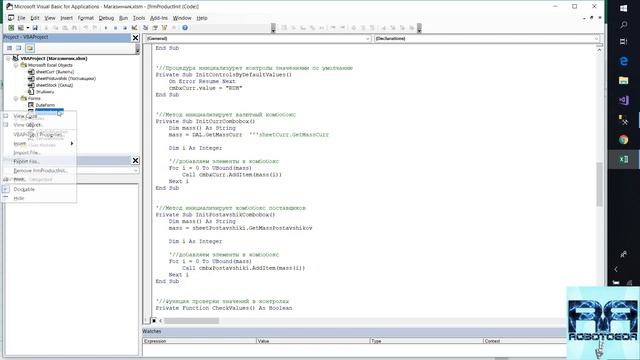Toggle Design Mode icon in toolbar
Image resolution: width=640 pixels, height=360 pixels.
(134, 28)
